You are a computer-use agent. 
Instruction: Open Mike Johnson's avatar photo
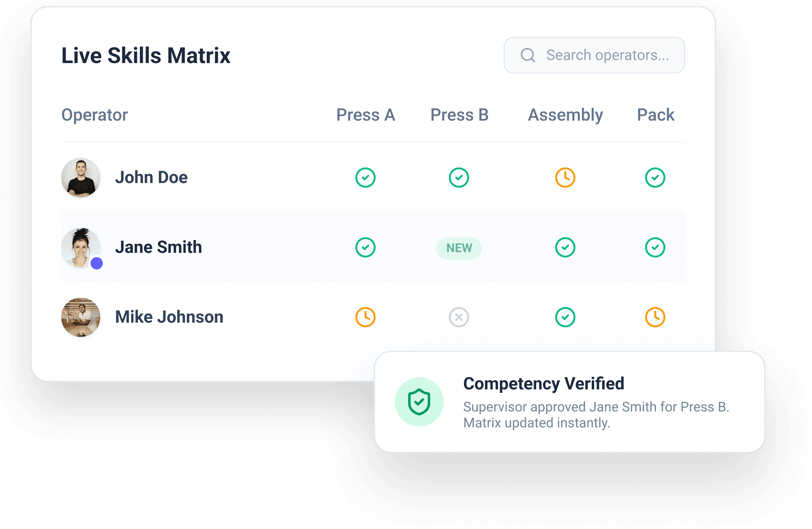pos(80,317)
